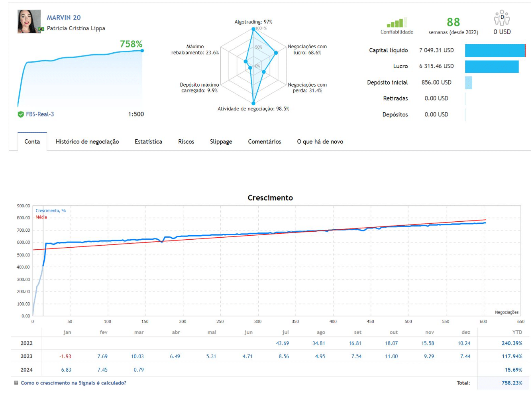
Task: Click the green verified shield icon
Action: 21,114
